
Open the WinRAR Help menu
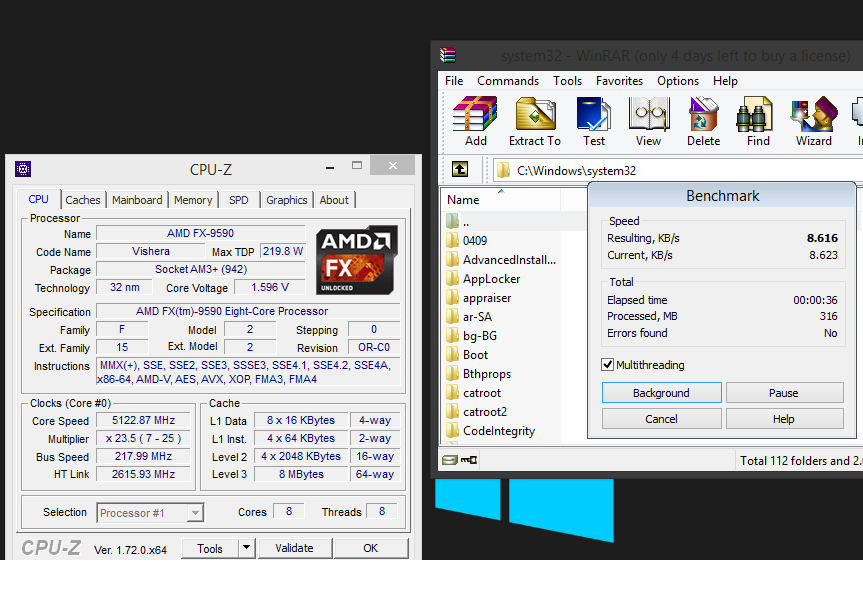point(725,81)
